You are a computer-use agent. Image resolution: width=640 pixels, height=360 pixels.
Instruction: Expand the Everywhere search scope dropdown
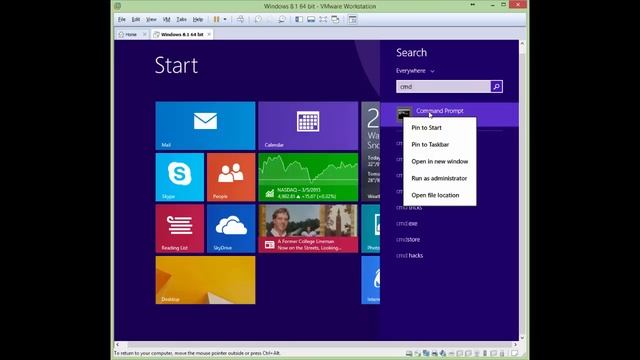(x=415, y=71)
